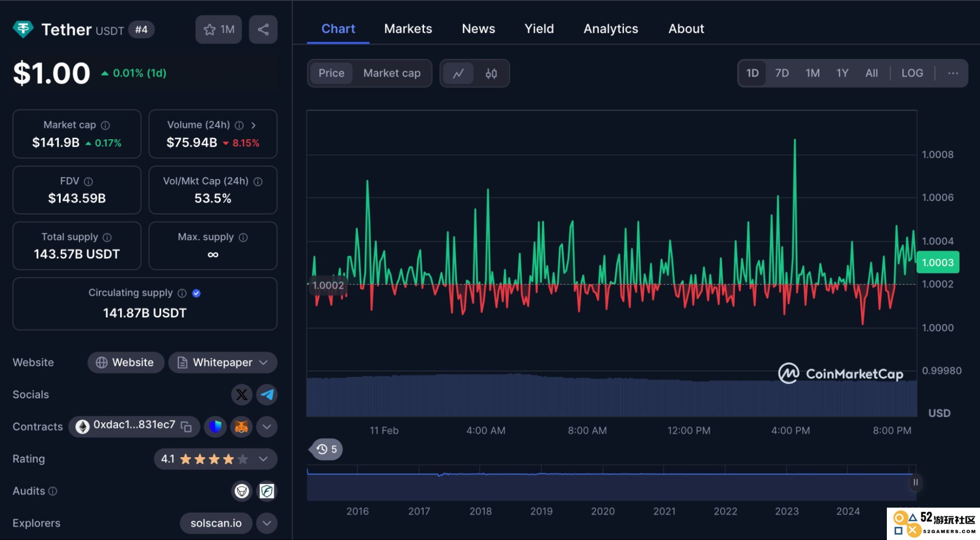
Task: Click the year 2020 on range timeline
Action: point(603,511)
